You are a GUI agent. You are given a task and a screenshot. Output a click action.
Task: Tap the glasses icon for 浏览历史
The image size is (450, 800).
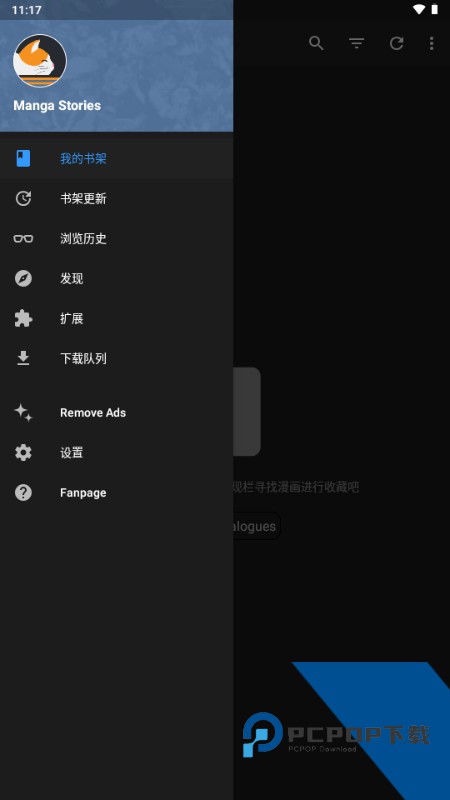(x=23, y=238)
